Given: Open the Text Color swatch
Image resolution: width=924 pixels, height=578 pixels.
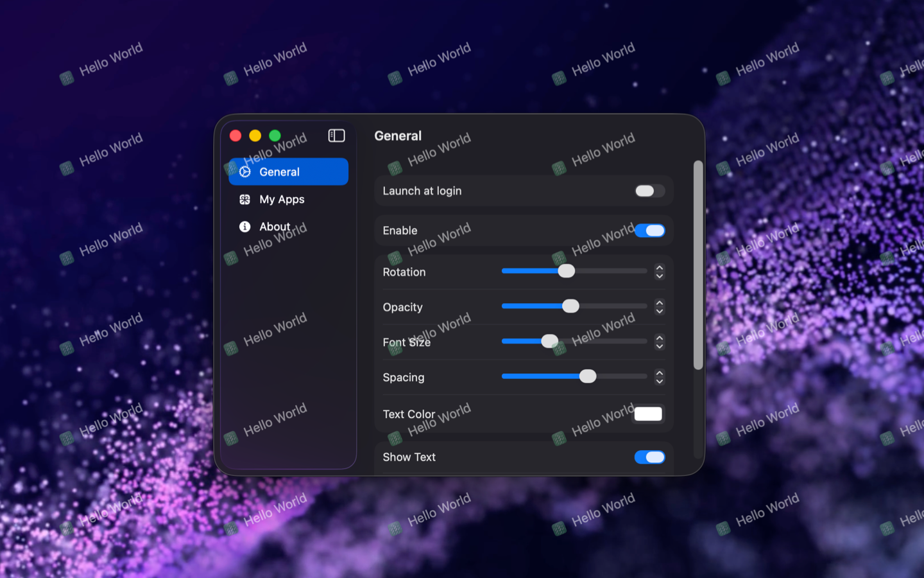Looking at the screenshot, I should (647, 414).
